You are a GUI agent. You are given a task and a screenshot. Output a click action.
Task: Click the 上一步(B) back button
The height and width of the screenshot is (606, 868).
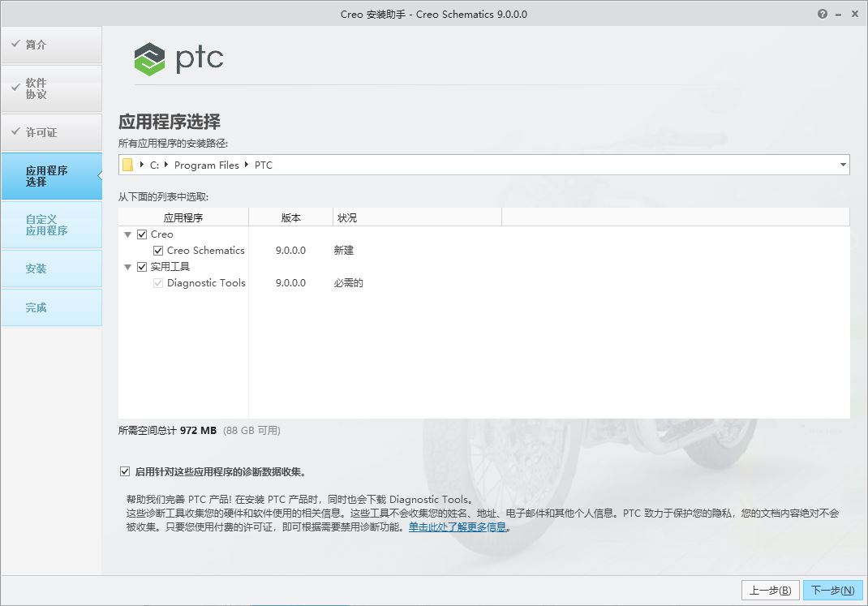point(770,591)
